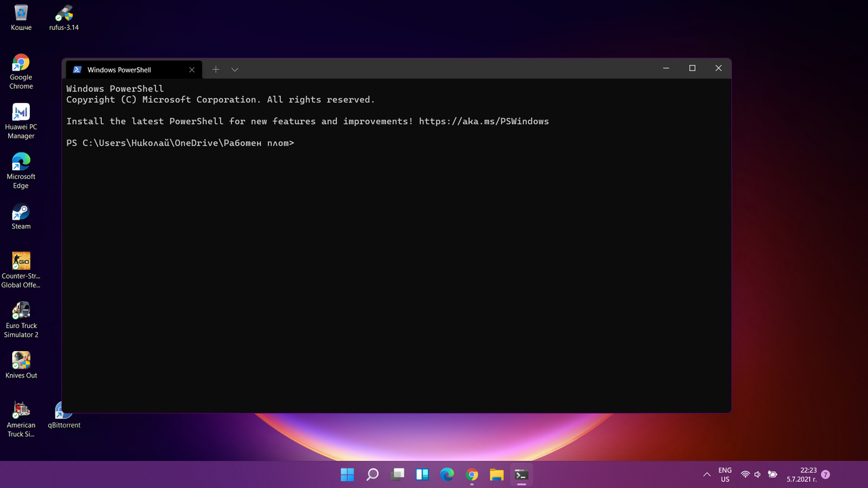
Task: Open File Explorer from the taskbar
Action: point(496,474)
